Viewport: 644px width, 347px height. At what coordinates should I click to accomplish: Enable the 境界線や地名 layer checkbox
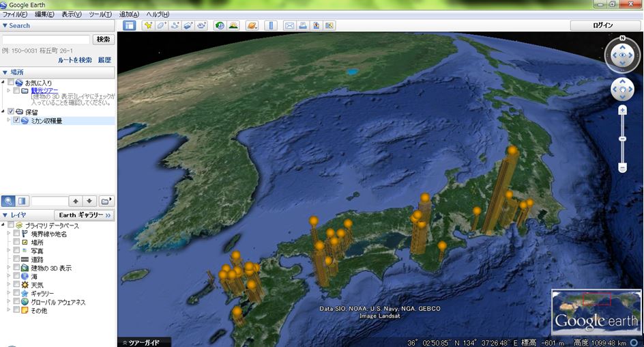pyautogui.click(x=16, y=233)
